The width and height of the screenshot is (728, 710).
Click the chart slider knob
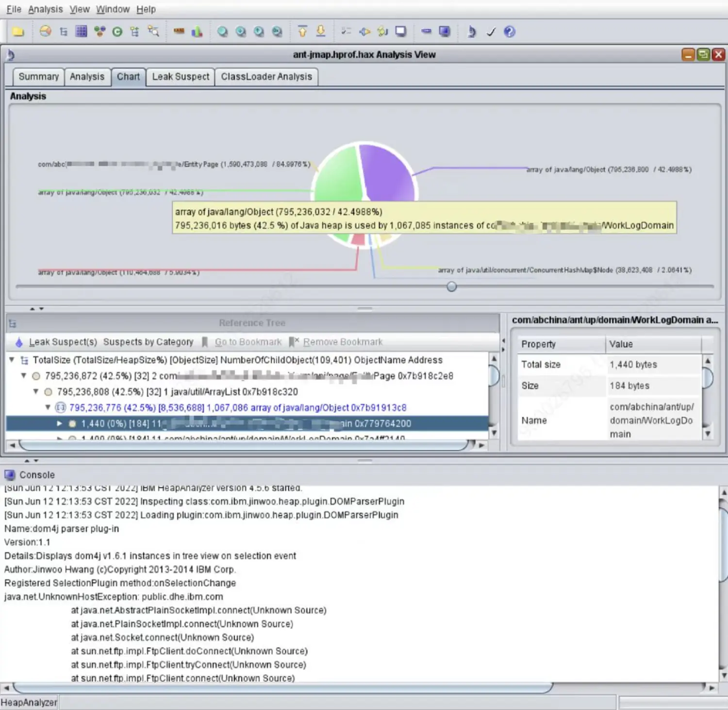click(x=452, y=287)
